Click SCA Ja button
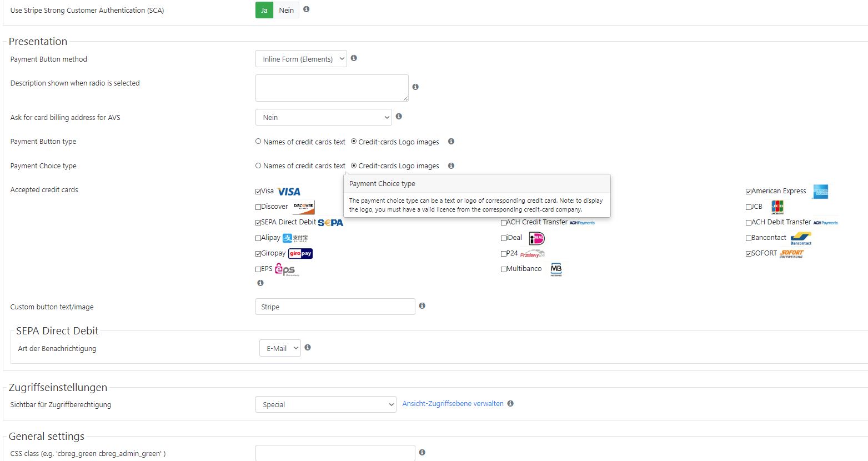Image resolution: width=868 pixels, height=461 pixels. click(x=264, y=10)
